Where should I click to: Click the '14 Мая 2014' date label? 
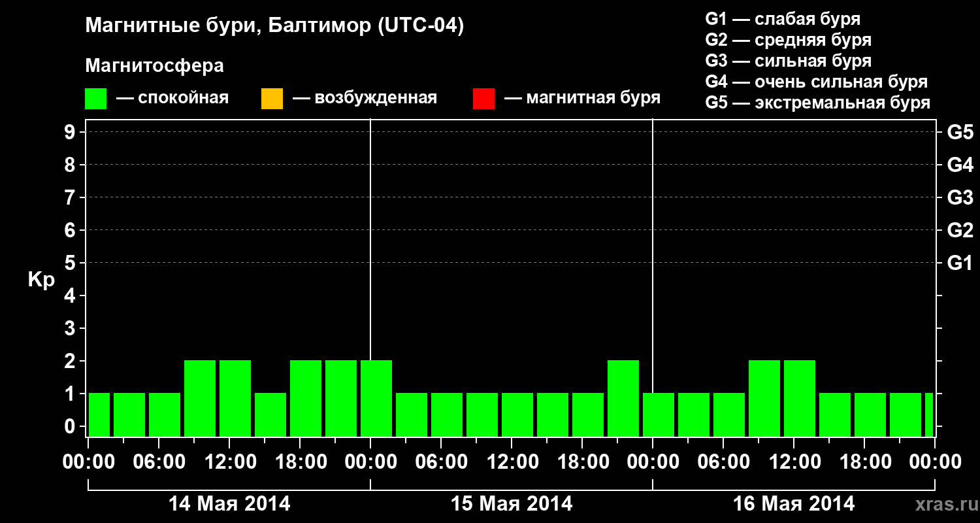[x=229, y=503]
